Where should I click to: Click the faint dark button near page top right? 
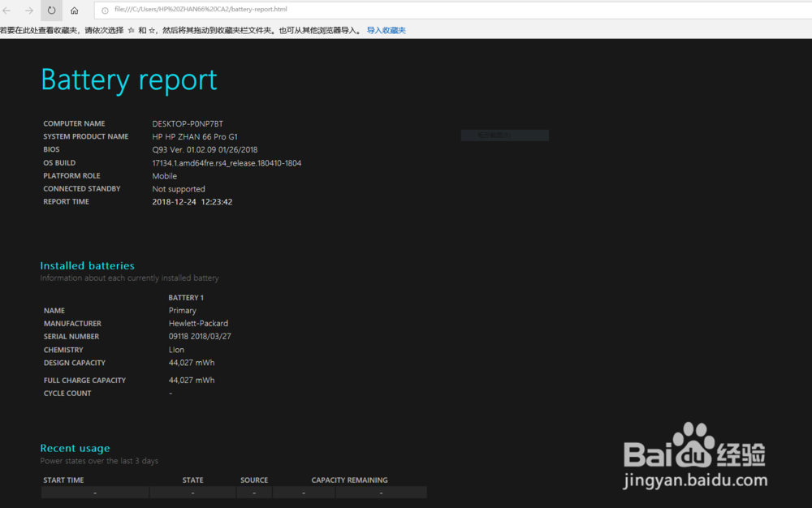(505, 136)
